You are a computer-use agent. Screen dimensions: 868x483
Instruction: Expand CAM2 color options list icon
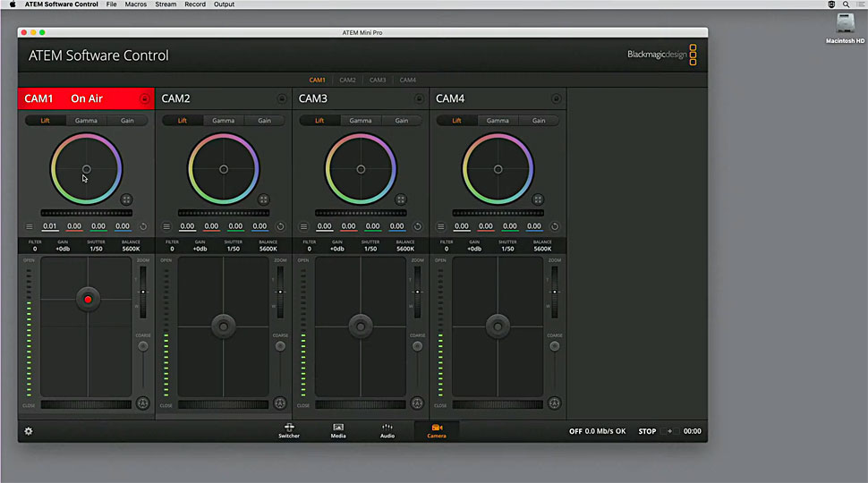pyautogui.click(x=166, y=226)
